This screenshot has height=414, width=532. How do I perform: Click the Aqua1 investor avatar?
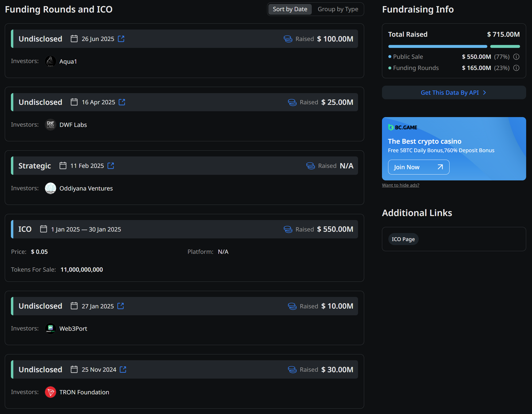pos(51,61)
